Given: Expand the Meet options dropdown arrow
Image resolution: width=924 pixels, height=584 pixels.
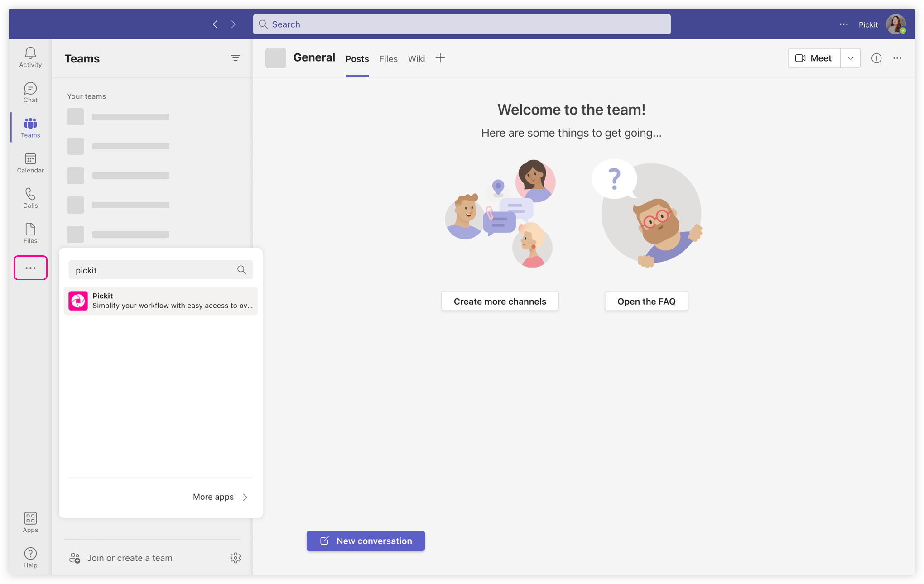Looking at the screenshot, I should coord(850,58).
